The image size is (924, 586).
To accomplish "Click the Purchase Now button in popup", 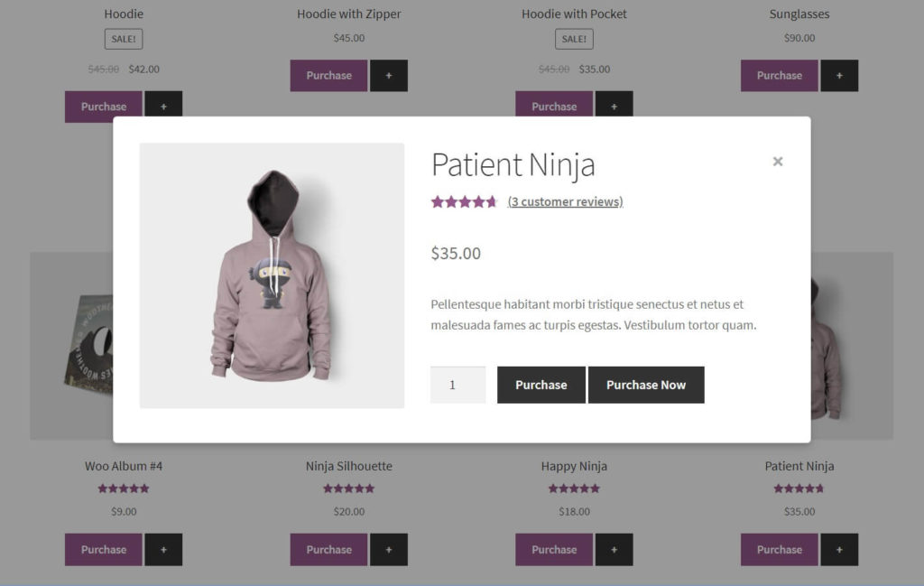I will coord(646,385).
